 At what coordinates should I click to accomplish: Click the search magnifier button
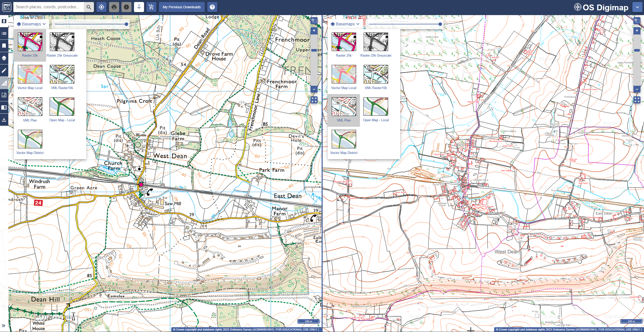tap(89, 7)
